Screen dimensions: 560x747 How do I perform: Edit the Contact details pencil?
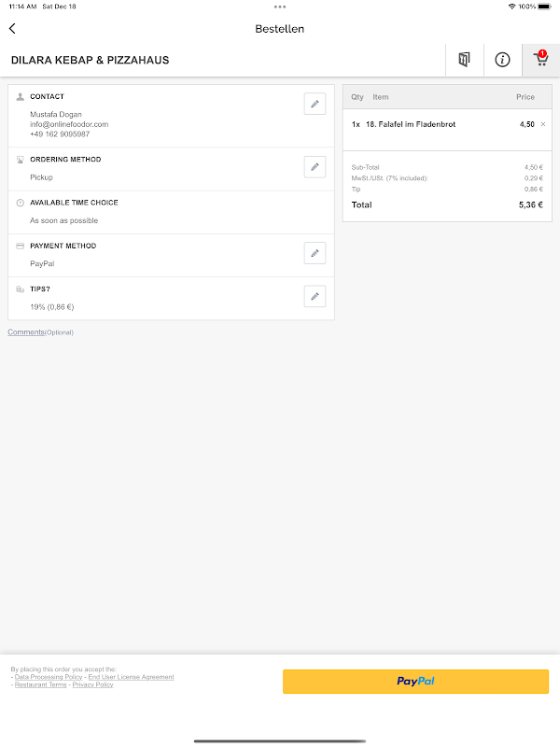(x=315, y=104)
